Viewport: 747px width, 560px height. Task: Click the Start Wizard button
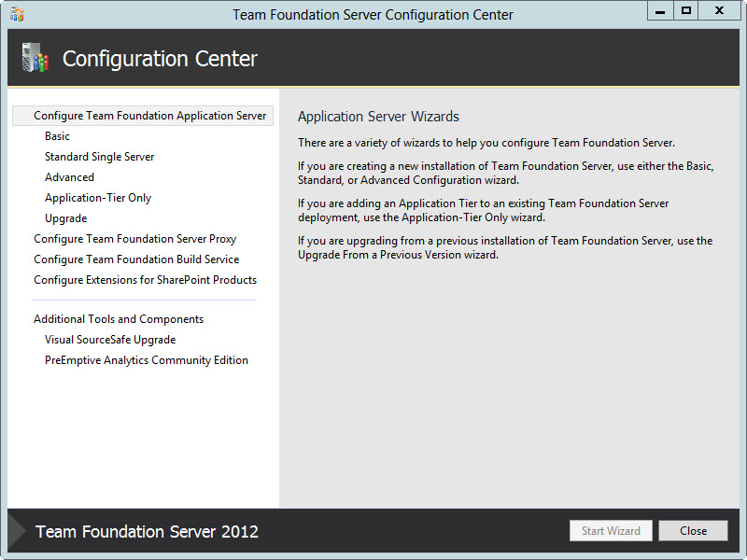[x=611, y=530]
